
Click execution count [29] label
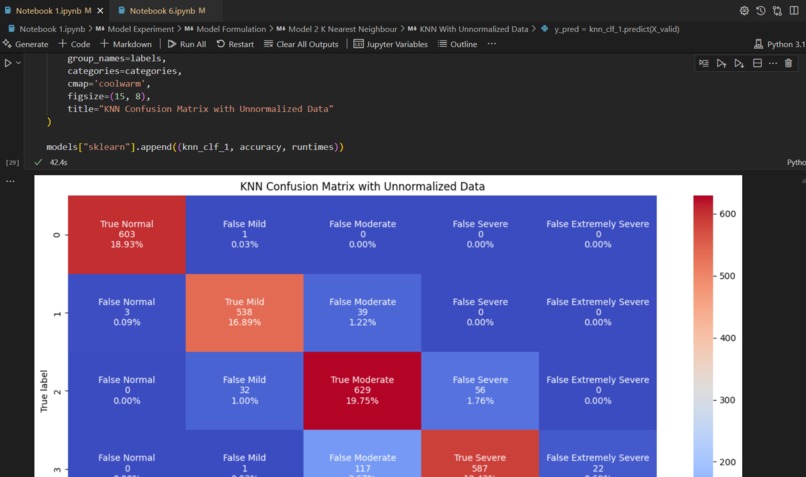12,162
